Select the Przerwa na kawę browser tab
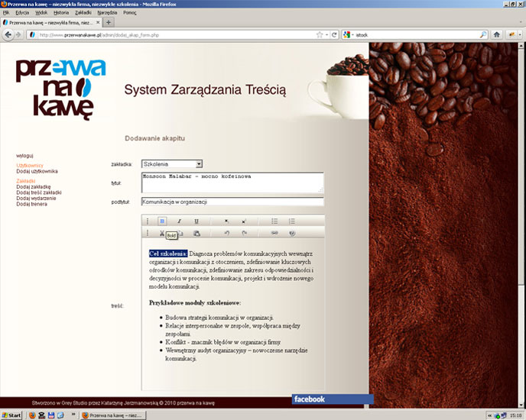Screen dimensions: 526x420 click(50, 22)
